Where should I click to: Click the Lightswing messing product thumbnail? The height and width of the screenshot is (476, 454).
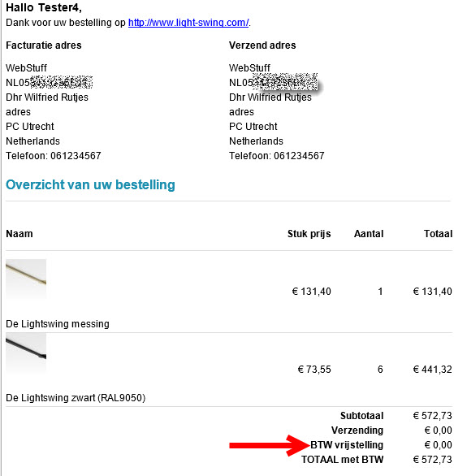click(26, 279)
